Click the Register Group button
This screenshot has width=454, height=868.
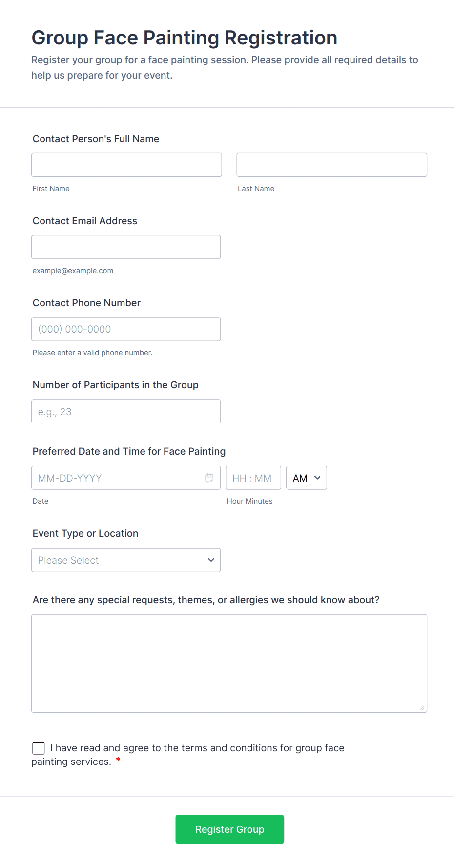coord(229,829)
